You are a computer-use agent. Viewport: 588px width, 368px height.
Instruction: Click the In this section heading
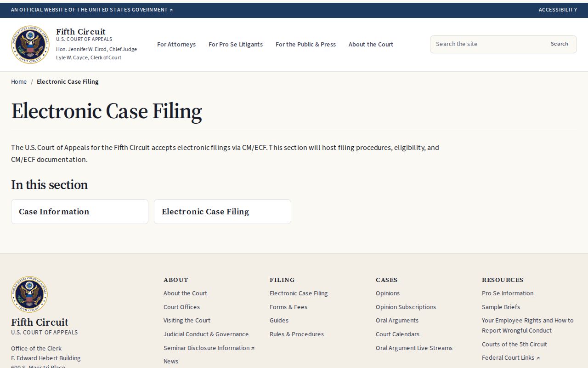49,185
